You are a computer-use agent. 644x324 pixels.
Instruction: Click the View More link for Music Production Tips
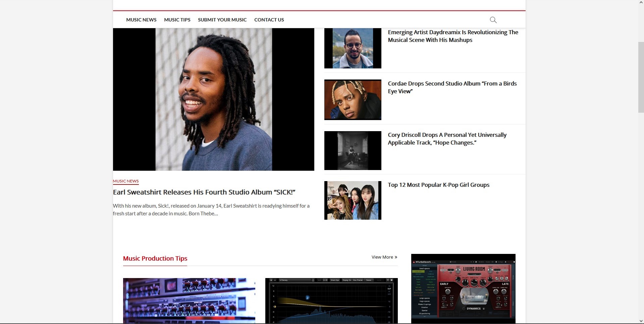pos(382,257)
